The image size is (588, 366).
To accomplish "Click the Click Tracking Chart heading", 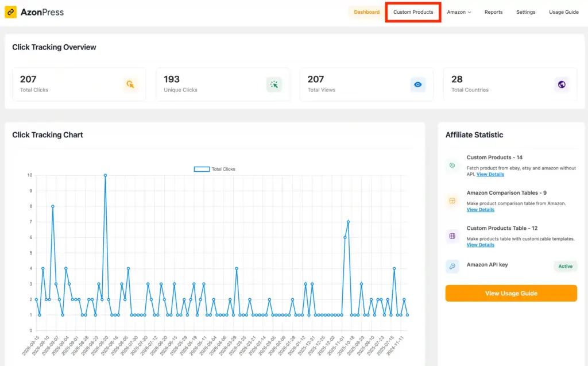I will (x=47, y=135).
